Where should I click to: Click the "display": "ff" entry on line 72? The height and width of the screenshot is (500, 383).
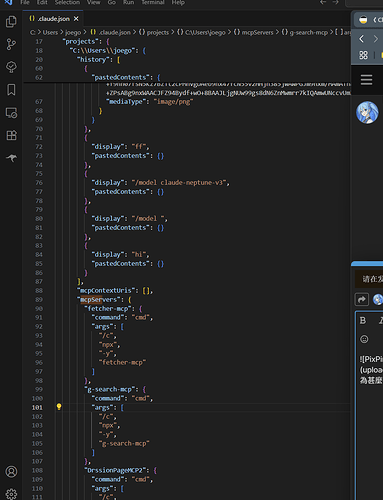[x=119, y=147]
